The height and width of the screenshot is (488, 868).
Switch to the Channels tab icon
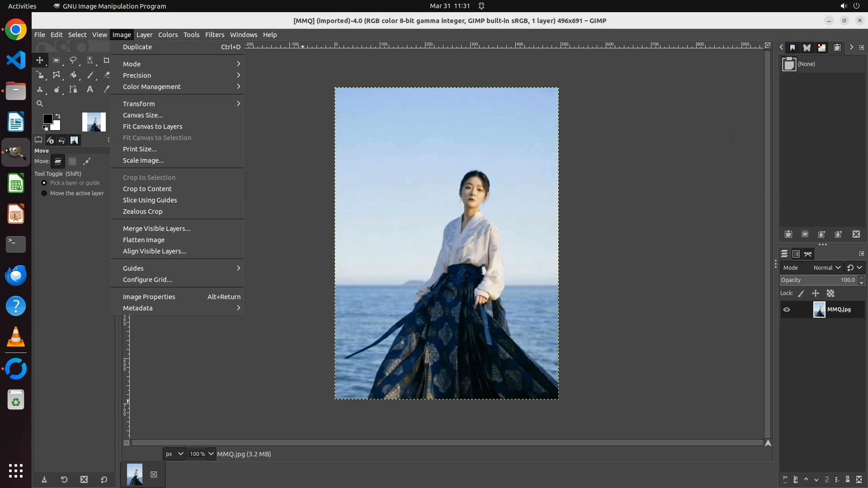point(796,254)
